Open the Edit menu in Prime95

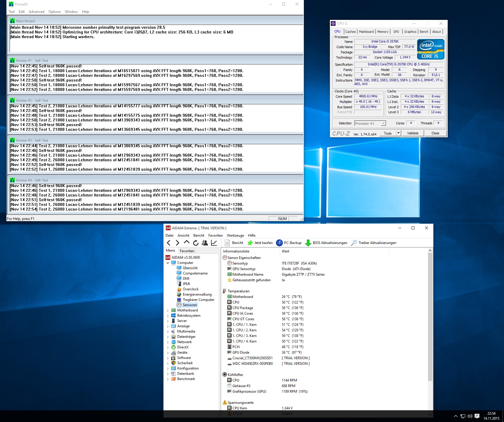coord(22,12)
